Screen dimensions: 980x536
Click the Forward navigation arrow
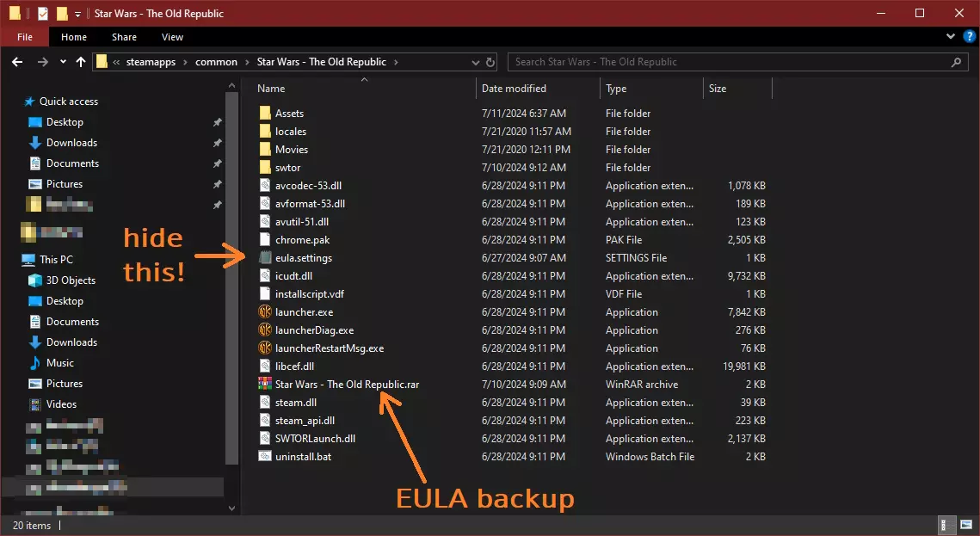point(42,62)
